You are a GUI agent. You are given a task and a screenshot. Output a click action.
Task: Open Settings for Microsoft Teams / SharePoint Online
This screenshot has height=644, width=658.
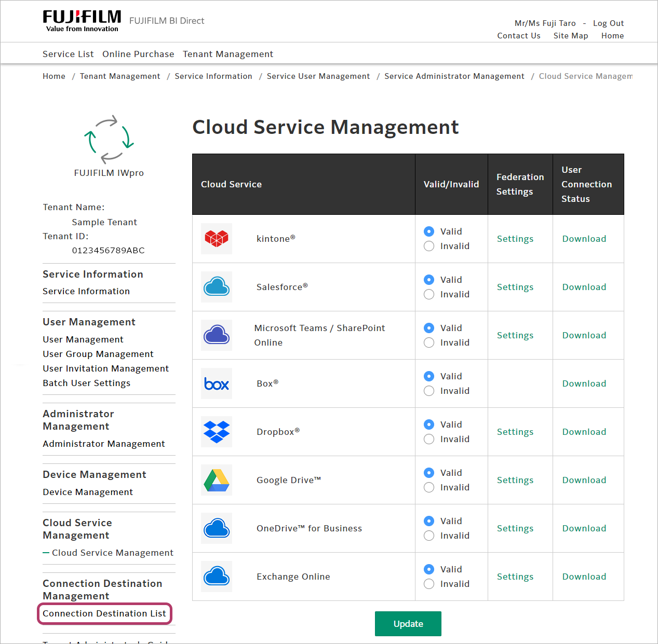(x=515, y=335)
